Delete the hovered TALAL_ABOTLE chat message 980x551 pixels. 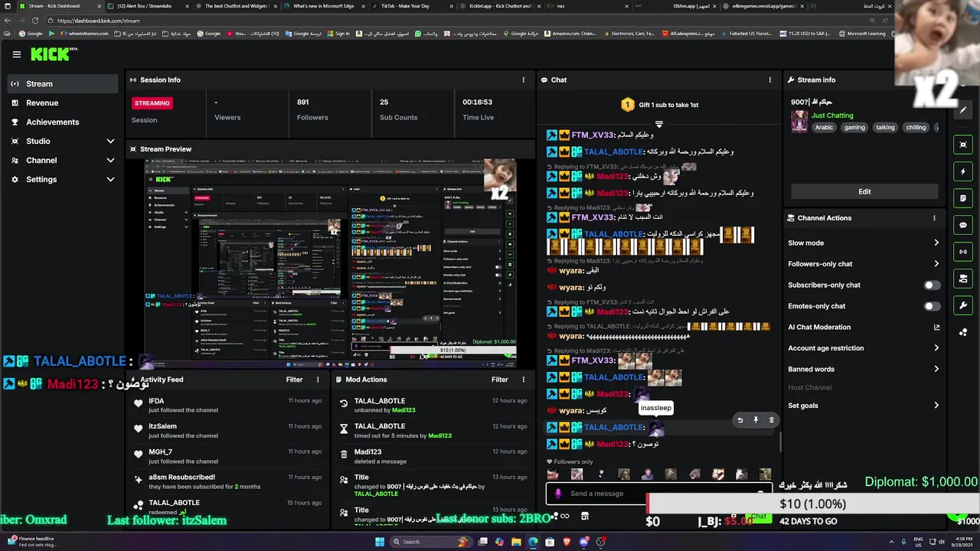point(771,420)
